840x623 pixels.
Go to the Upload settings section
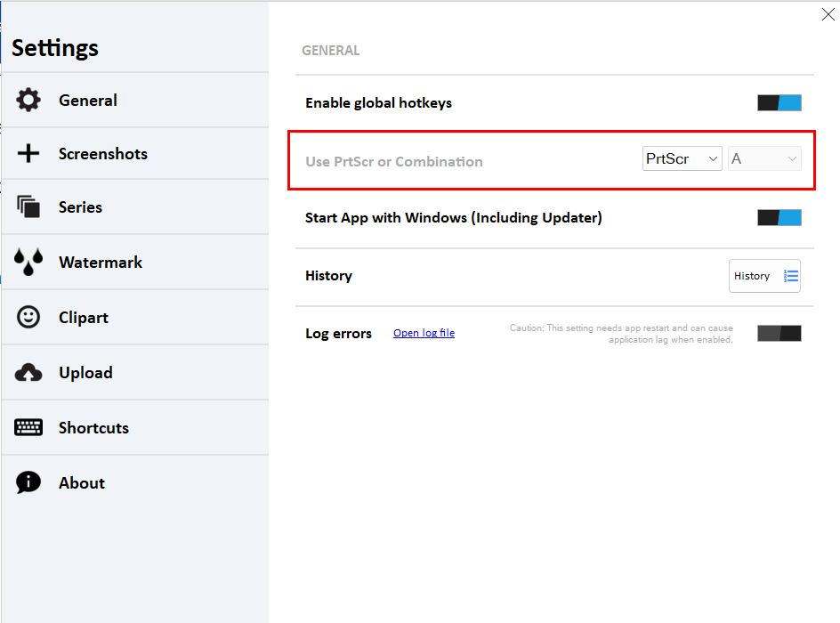point(135,372)
